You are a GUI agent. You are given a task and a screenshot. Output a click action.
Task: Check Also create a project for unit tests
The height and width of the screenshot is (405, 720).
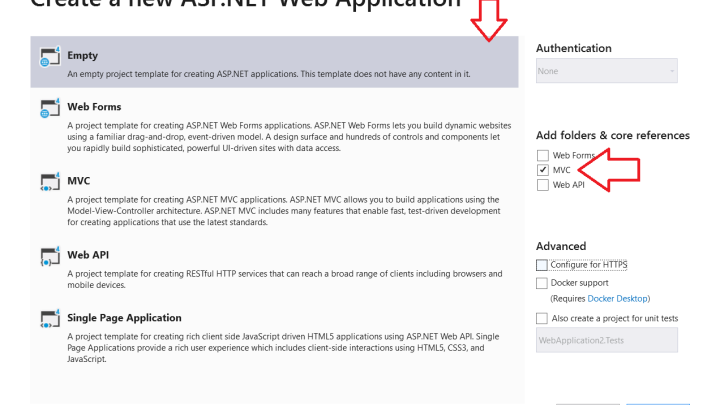click(542, 318)
